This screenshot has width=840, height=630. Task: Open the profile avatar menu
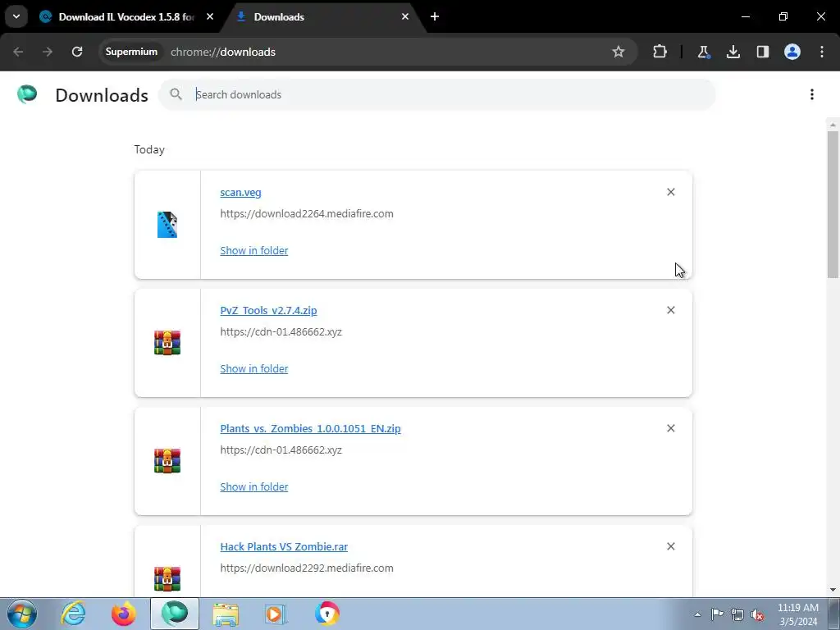click(792, 52)
